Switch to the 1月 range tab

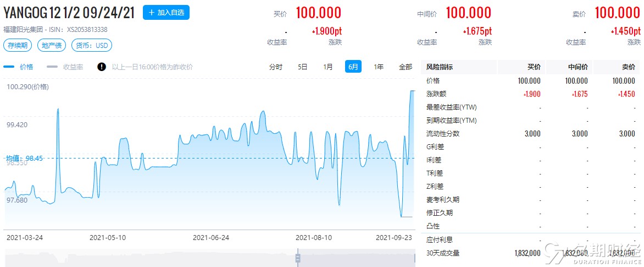pos(327,67)
